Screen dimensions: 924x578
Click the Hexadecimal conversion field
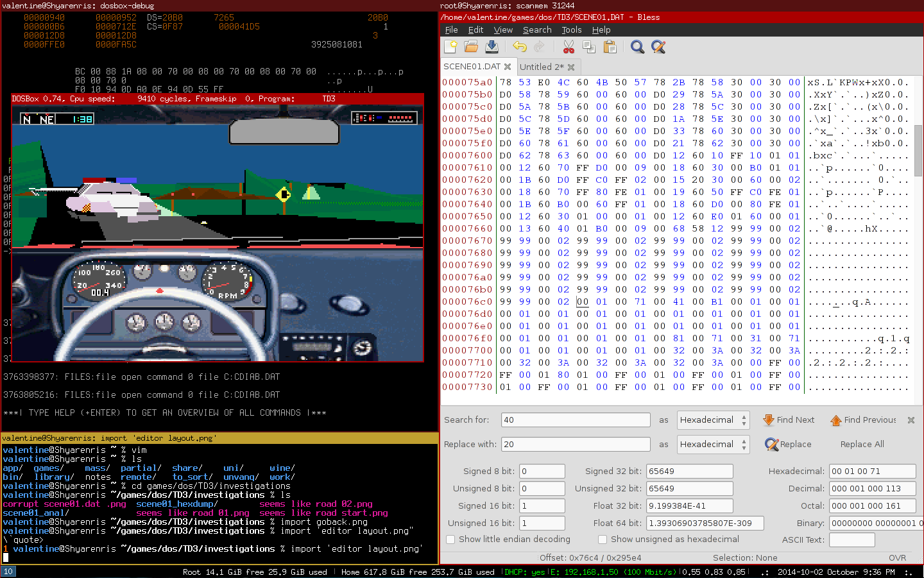pyautogui.click(x=873, y=472)
